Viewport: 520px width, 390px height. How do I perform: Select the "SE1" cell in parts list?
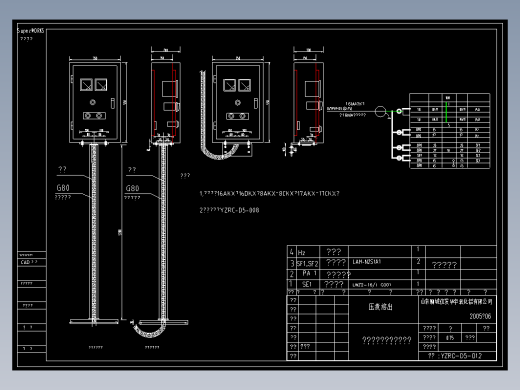307,284
